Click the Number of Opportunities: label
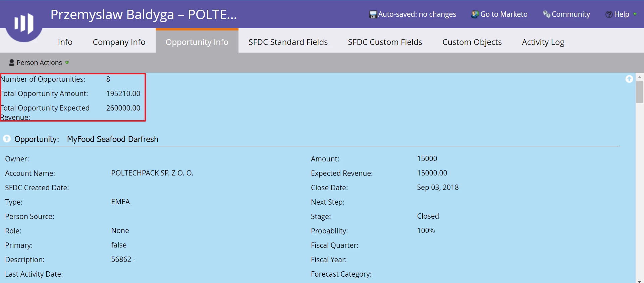This screenshot has width=644, height=283. pos(43,79)
